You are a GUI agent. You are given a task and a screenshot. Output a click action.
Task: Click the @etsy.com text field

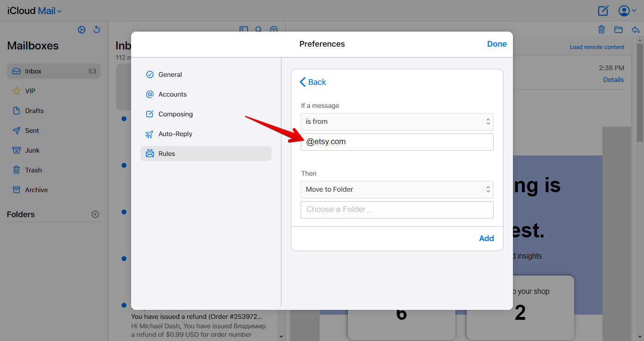click(x=397, y=142)
